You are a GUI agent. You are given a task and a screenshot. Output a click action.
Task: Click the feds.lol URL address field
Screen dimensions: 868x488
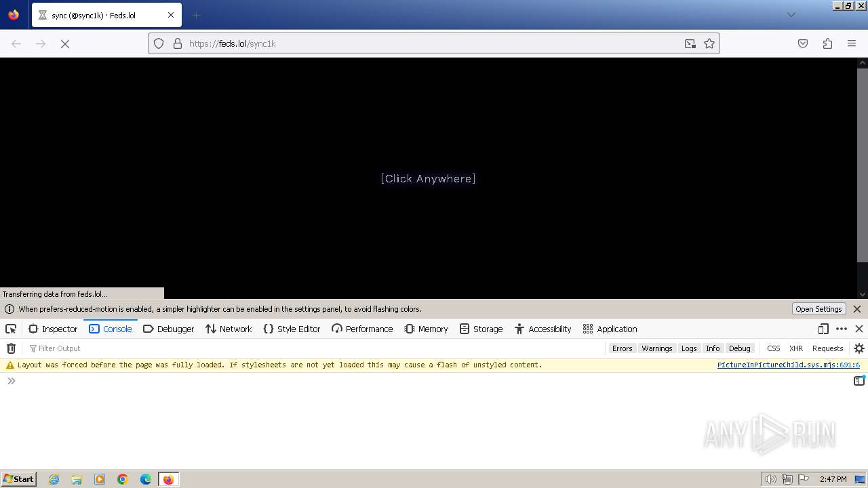(434, 43)
